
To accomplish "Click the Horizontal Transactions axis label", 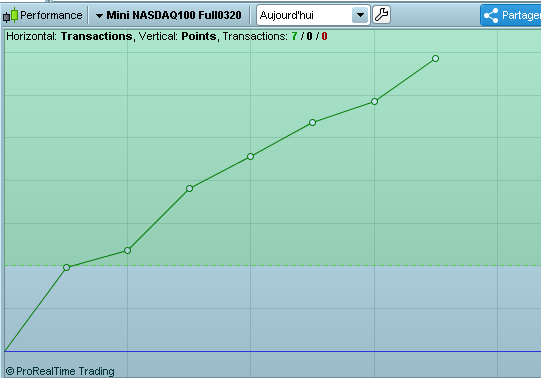I will [69, 36].
